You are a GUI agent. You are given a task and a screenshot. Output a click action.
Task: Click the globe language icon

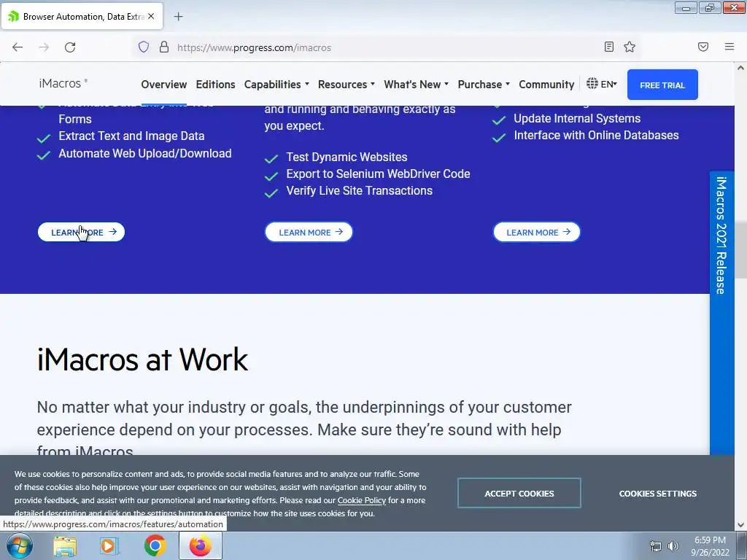click(x=592, y=84)
